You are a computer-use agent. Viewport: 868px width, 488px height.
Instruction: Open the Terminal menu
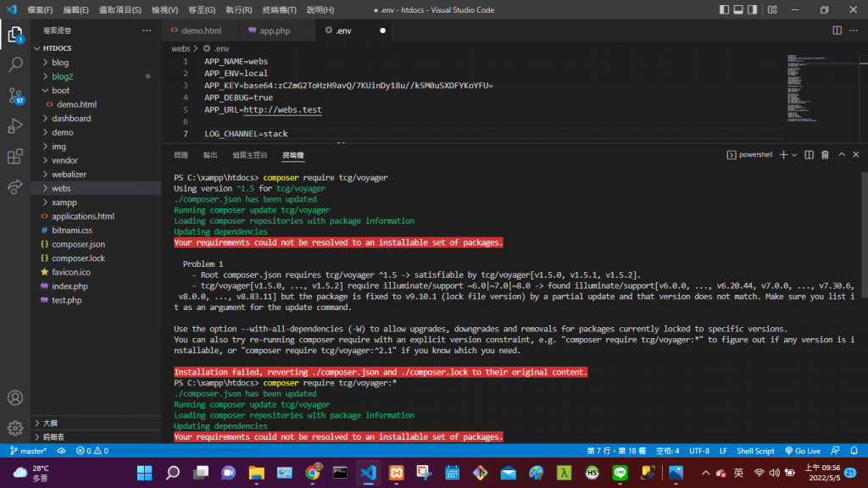coord(280,9)
